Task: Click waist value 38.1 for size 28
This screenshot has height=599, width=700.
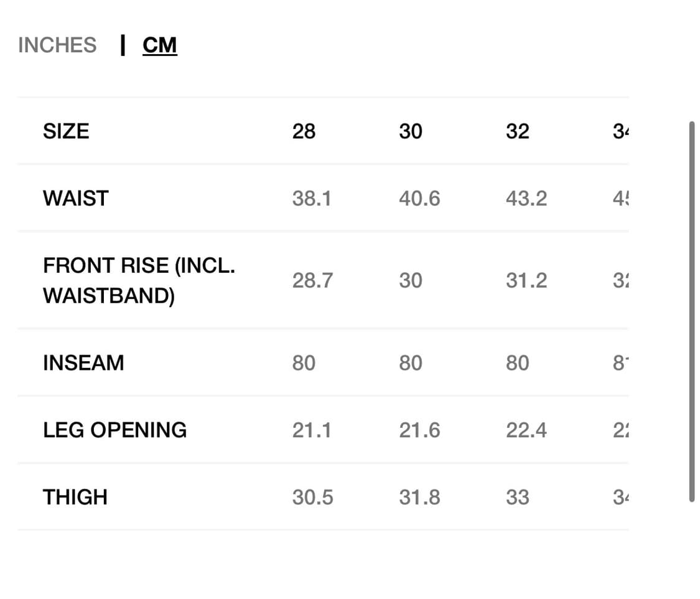Action: 312,199
